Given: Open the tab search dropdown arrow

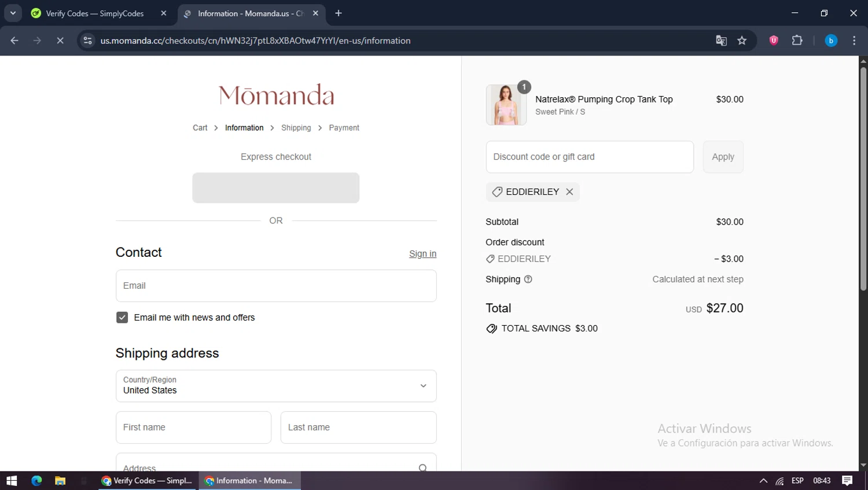Looking at the screenshot, I should point(13,13).
